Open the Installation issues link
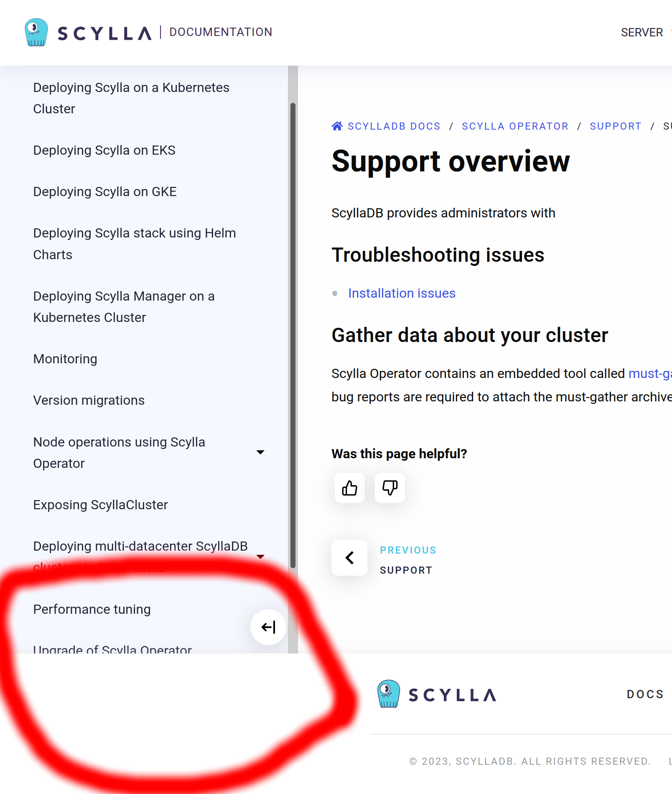Screen dimensions: 672x794 coord(402,293)
